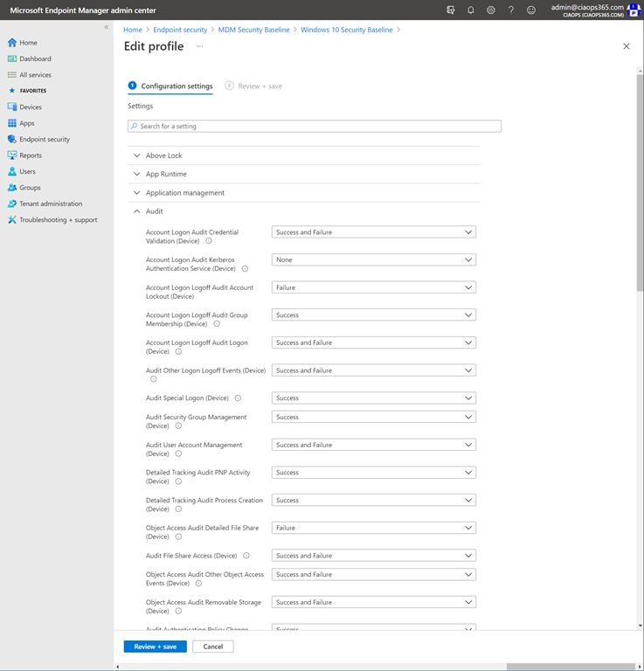This screenshot has width=644, height=671.
Task: Close the Edit profile blade
Action: 626,46
